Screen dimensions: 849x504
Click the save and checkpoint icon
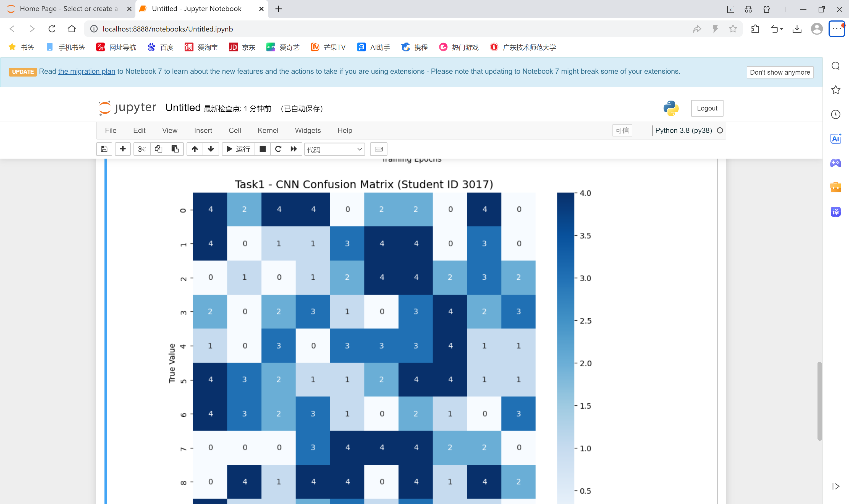coord(104,149)
